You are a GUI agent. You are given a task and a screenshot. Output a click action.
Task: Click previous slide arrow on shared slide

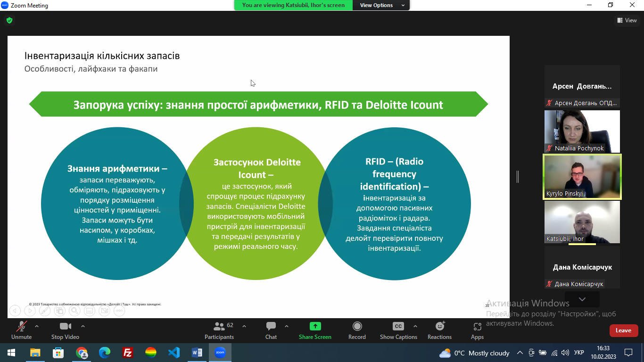click(15, 311)
